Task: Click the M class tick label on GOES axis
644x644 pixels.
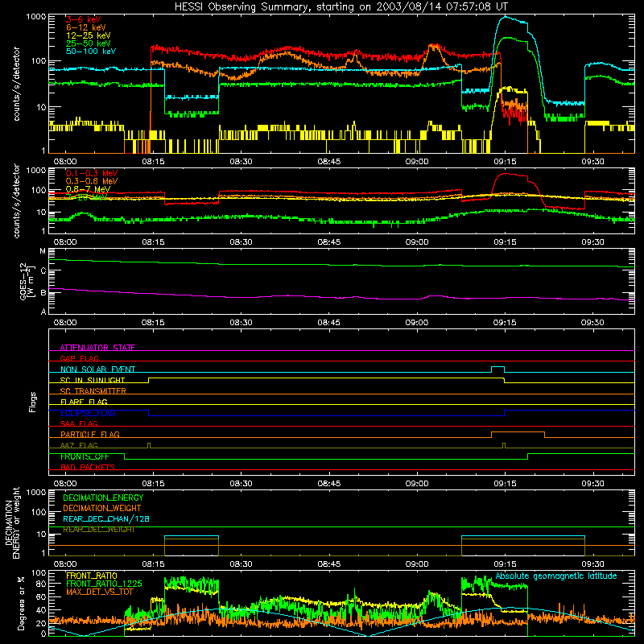Action: point(43,251)
